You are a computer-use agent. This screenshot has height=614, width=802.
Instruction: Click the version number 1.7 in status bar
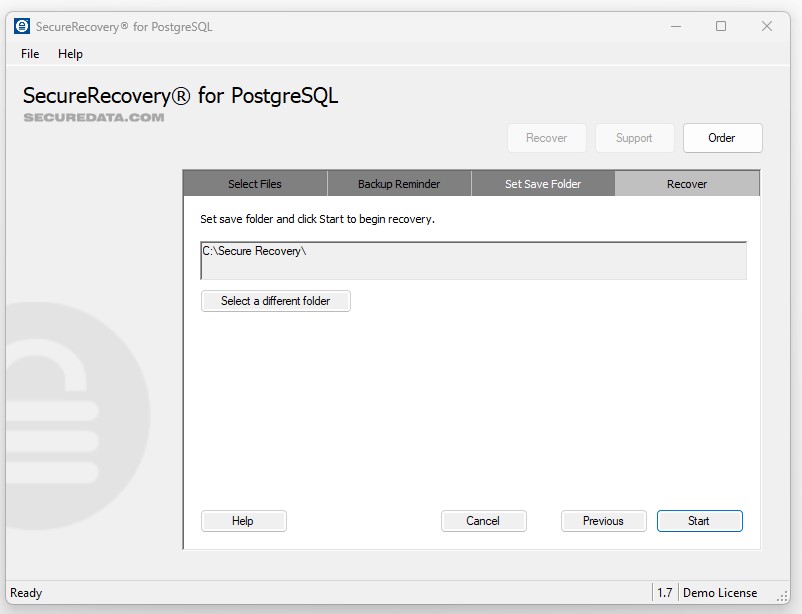(x=664, y=593)
